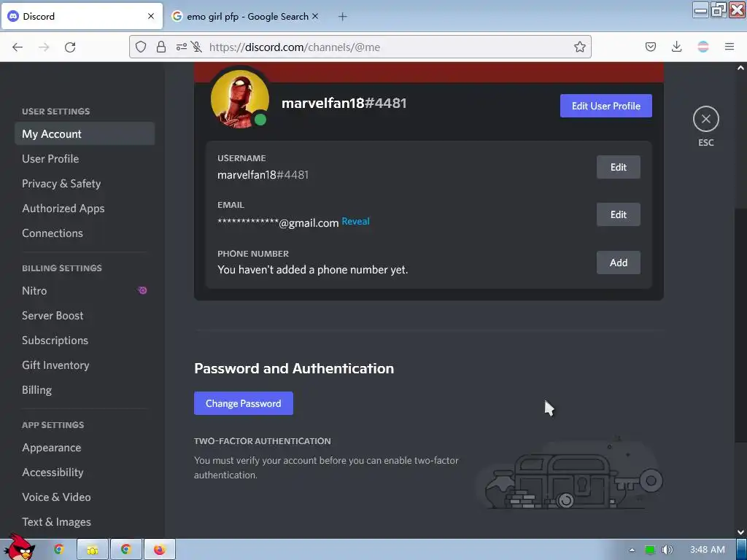The width and height of the screenshot is (747, 560).
Task: Open Billing settings
Action: 85,389
